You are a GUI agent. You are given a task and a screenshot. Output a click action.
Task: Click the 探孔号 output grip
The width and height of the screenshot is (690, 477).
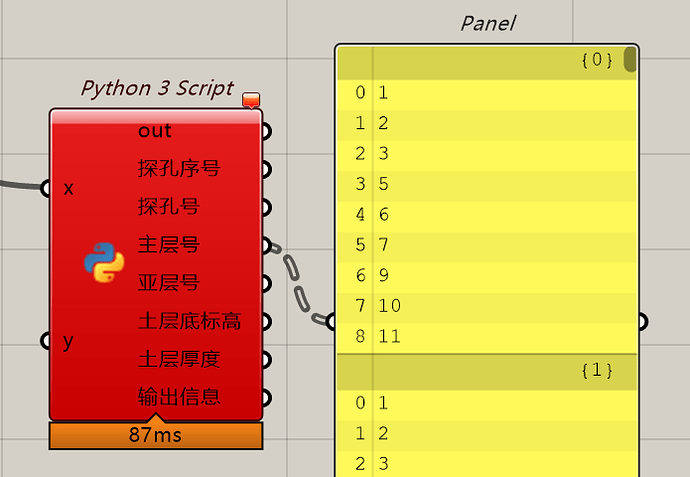point(265,207)
